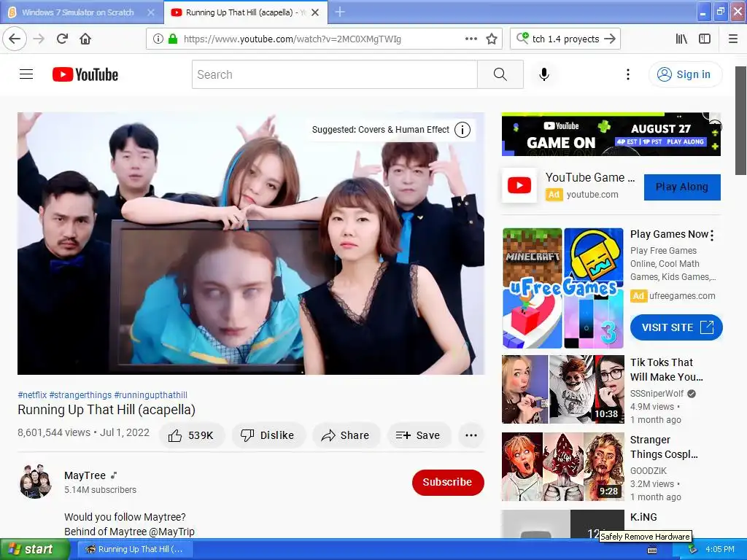
Task: Click into YouTube search field
Action: pyautogui.click(x=334, y=74)
